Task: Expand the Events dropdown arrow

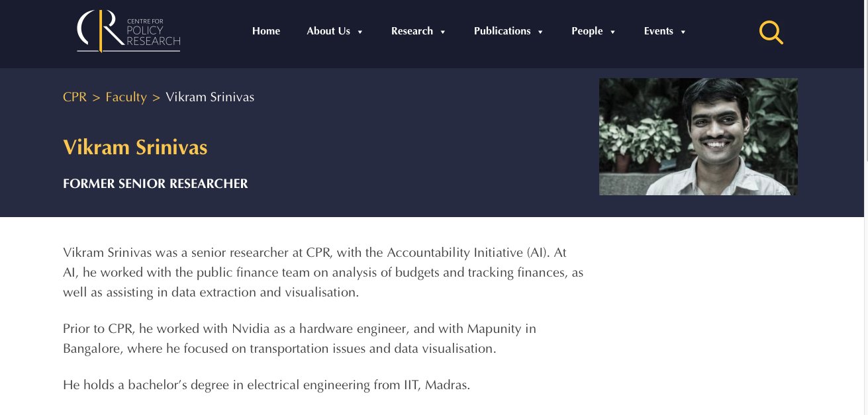Action: tap(683, 32)
